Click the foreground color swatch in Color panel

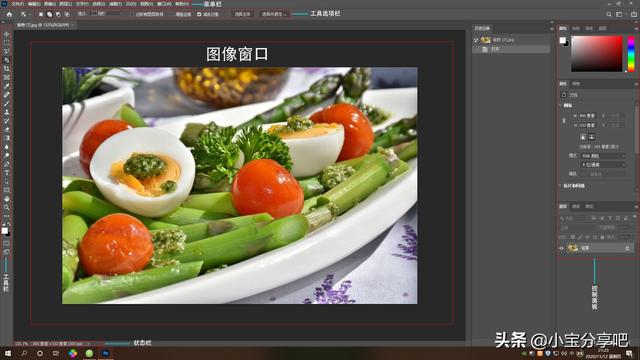click(562, 40)
